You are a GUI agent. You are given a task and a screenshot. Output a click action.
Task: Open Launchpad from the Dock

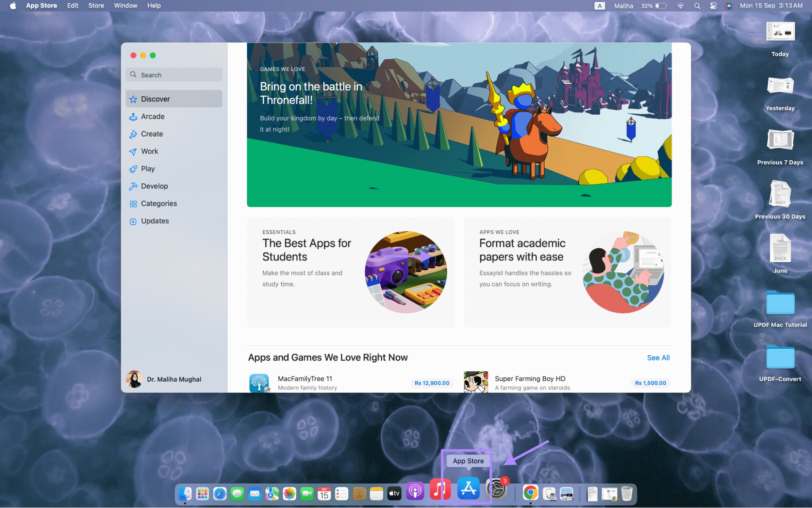[202, 493]
